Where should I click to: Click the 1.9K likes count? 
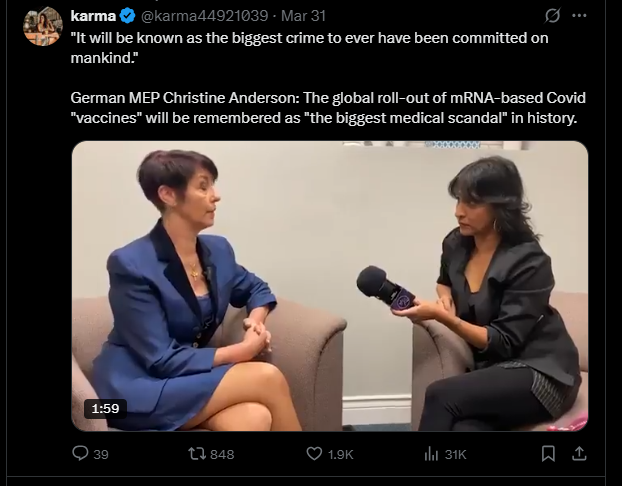coord(340,454)
